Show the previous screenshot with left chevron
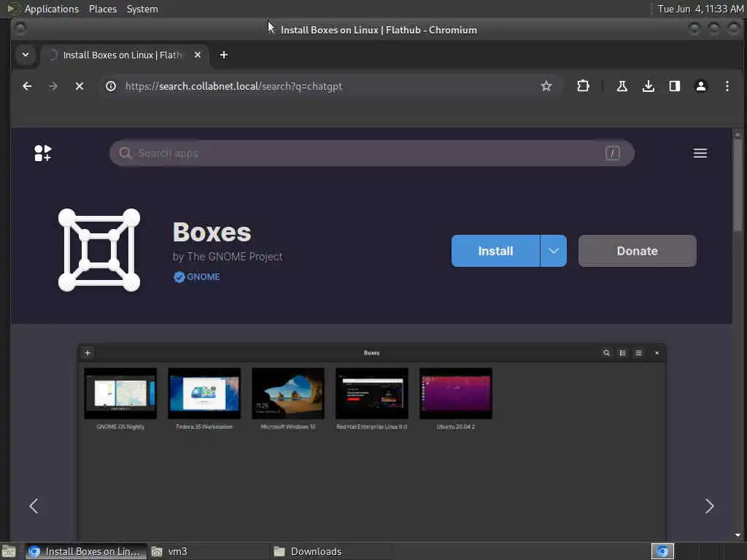The width and height of the screenshot is (747, 560). point(34,506)
